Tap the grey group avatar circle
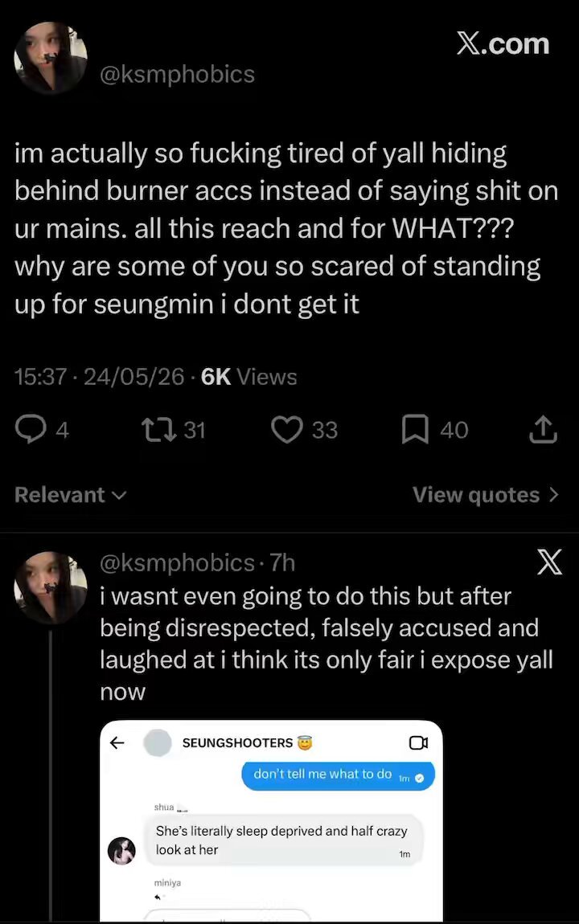Image resolution: width=579 pixels, height=924 pixels. point(158,742)
